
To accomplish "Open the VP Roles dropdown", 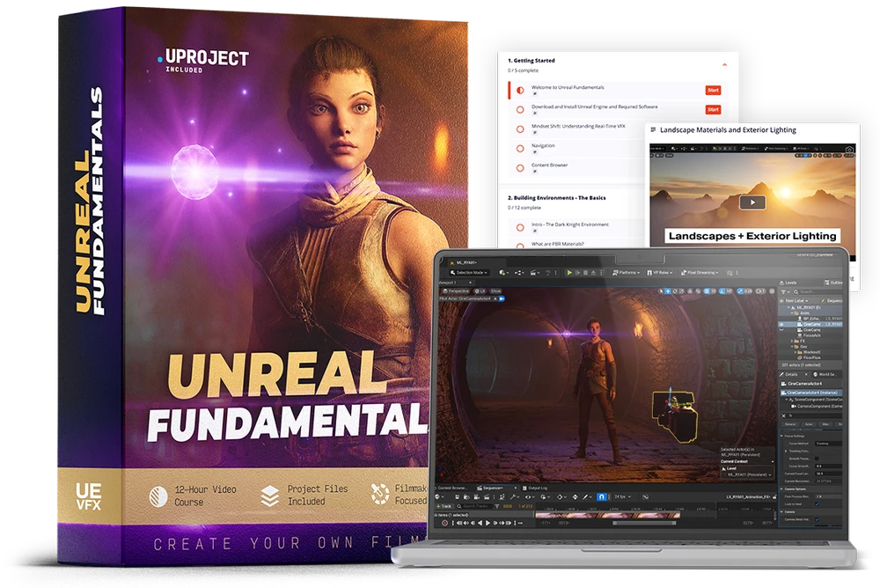I will (x=660, y=272).
